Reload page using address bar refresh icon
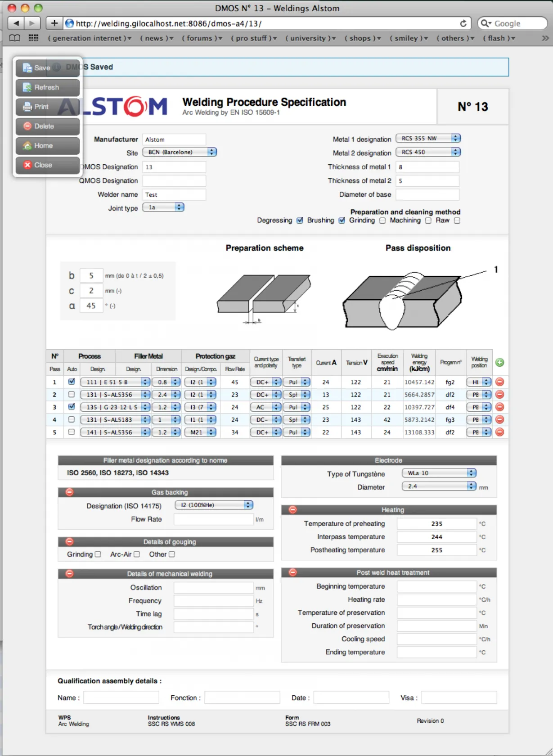553x756 pixels. [x=463, y=23]
